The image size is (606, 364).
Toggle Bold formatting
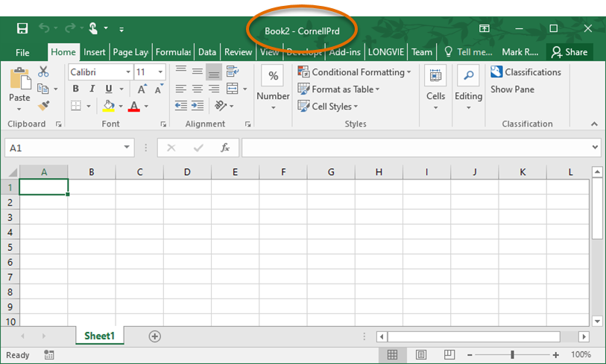click(x=75, y=89)
